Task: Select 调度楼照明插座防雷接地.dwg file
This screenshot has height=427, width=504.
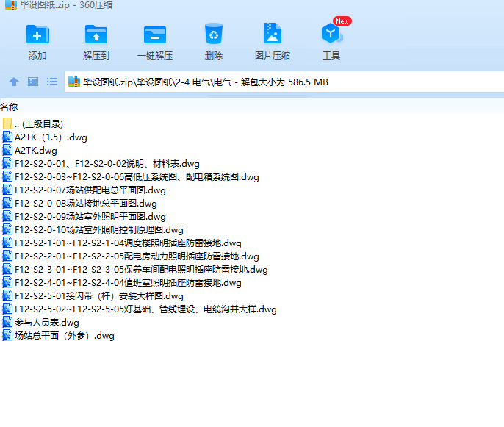Action: click(x=128, y=243)
